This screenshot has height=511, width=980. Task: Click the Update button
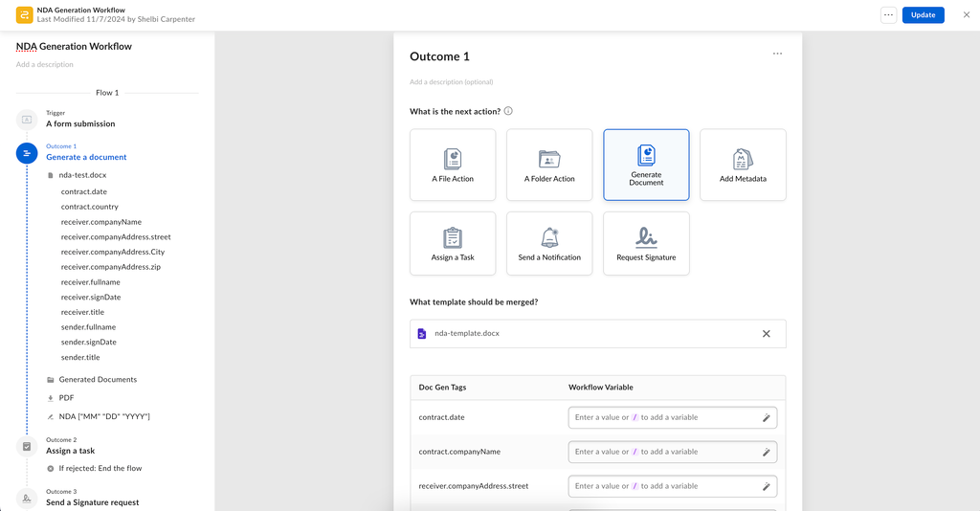point(923,15)
